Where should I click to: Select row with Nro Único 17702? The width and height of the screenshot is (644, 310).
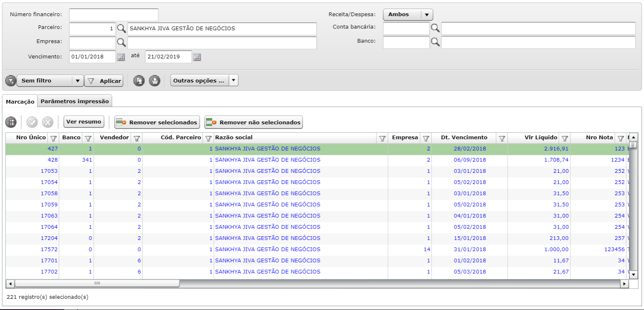point(317,272)
